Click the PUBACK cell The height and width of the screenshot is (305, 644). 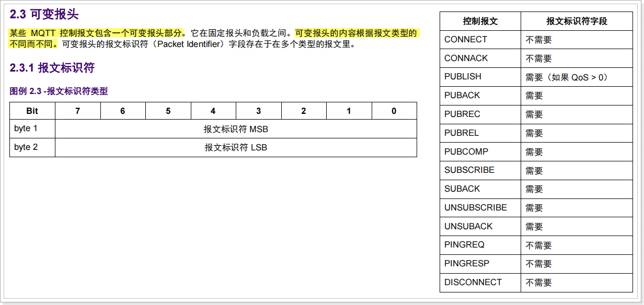point(480,96)
